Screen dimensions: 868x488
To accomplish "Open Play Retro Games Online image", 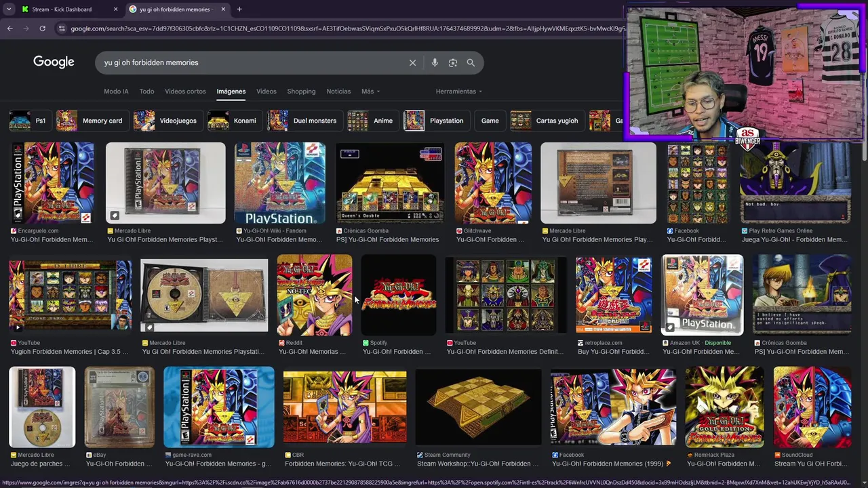I will point(795,183).
